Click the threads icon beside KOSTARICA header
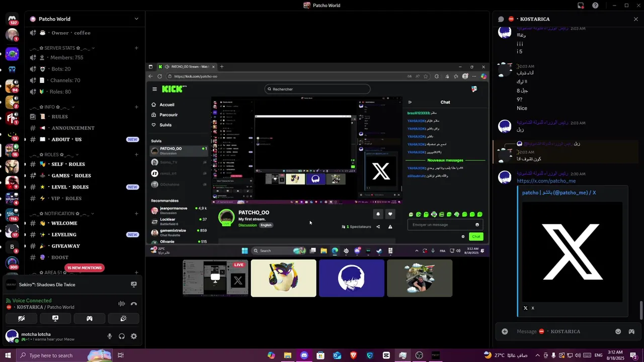644x362 pixels. (x=501, y=19)
